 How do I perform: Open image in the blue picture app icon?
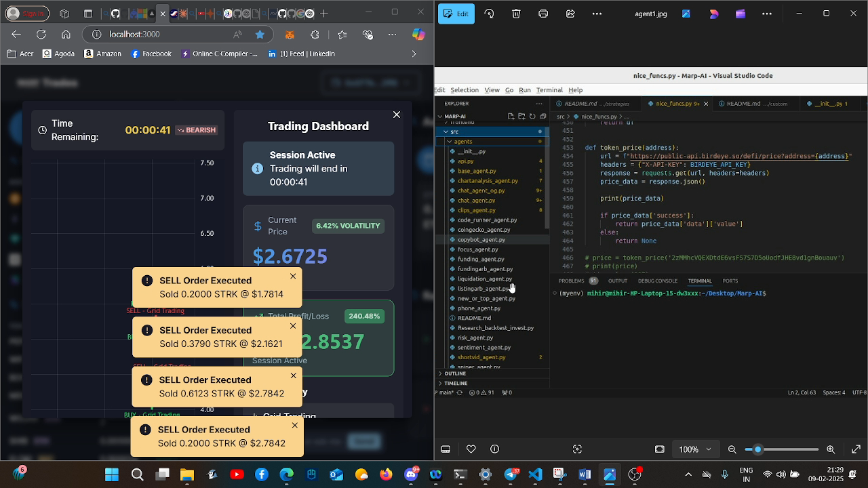pos(686,14)
